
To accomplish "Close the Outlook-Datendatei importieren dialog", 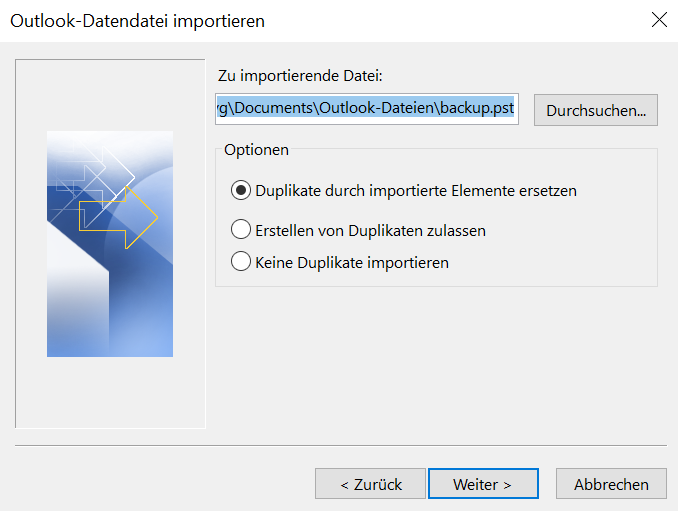I will (x=659, y=20).
